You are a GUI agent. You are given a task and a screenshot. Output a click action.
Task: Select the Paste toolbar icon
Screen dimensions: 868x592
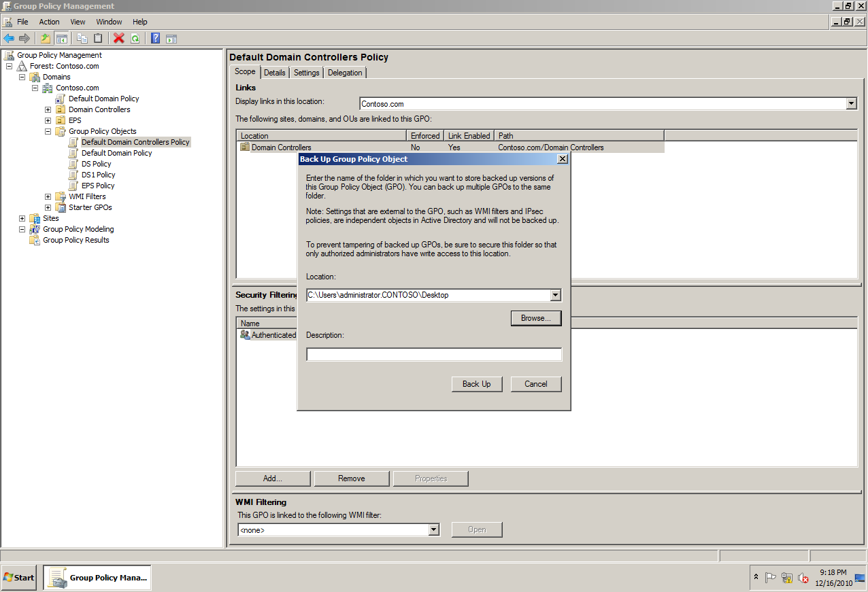pyautogui.click(x=97, y=38)
